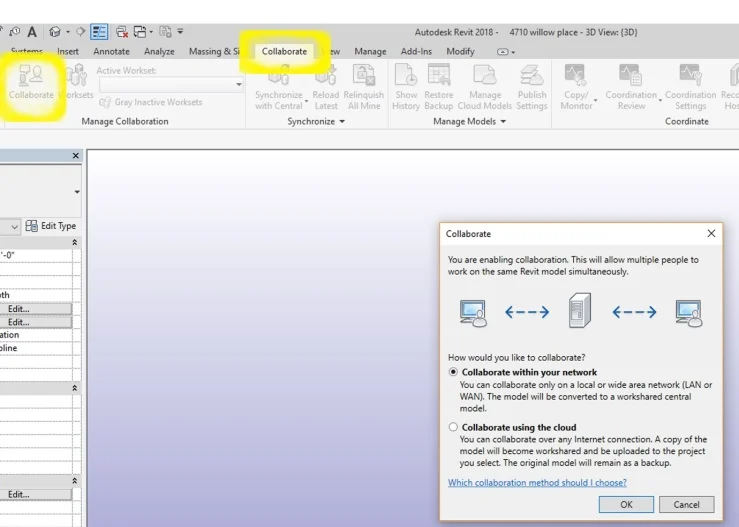Click the Tag by Category icon in quick access toolbar
The image size is (739, 527).
pos(15,32)
